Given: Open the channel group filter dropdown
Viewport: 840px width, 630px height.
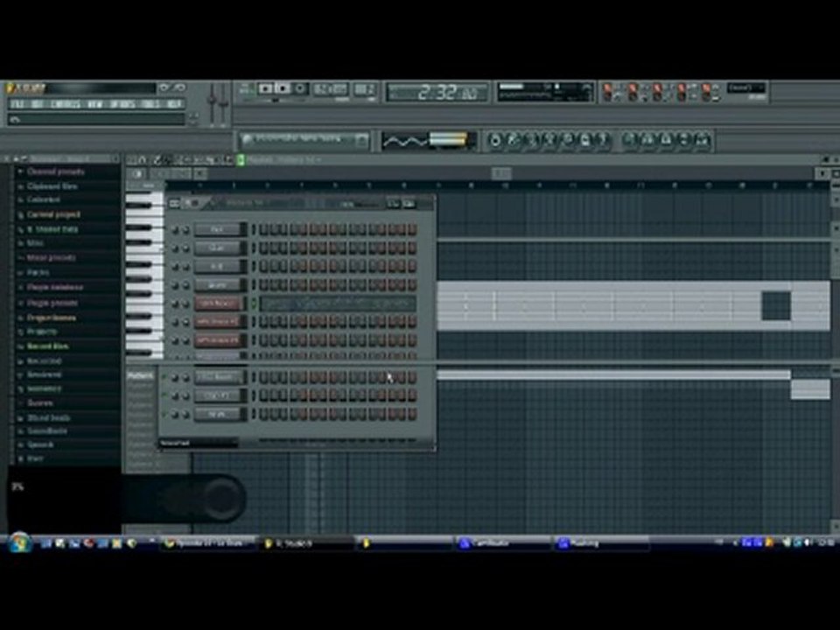Looking at the screenshot, I should click(x=199, y=443).
